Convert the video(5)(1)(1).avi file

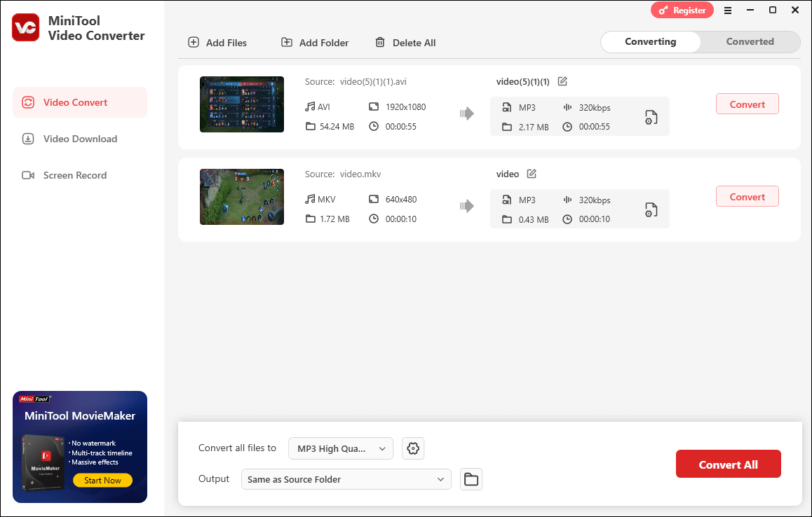point(747,104)
